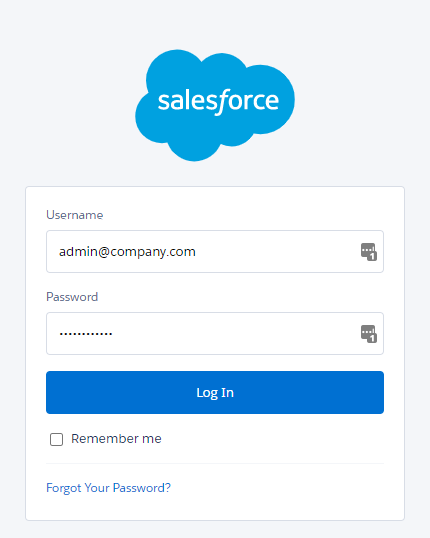Click the Username label above the field

point(74,215)
